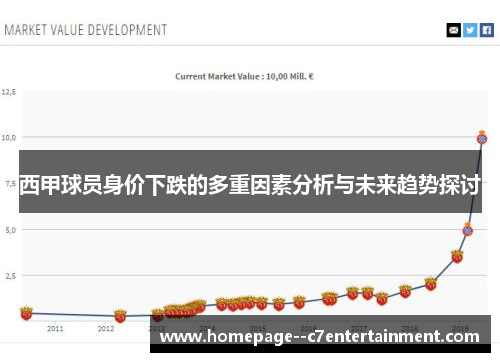Share chart via Twitter icon
500x362 pixels.
pyautogui.click(x=470, y=30)
